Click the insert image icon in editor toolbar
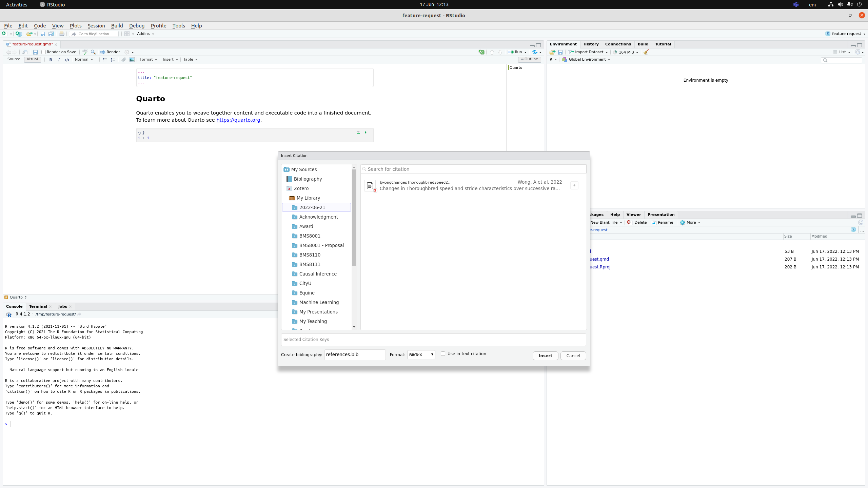Viewport: 868px width, 488px height. click(x=132, y=60)
